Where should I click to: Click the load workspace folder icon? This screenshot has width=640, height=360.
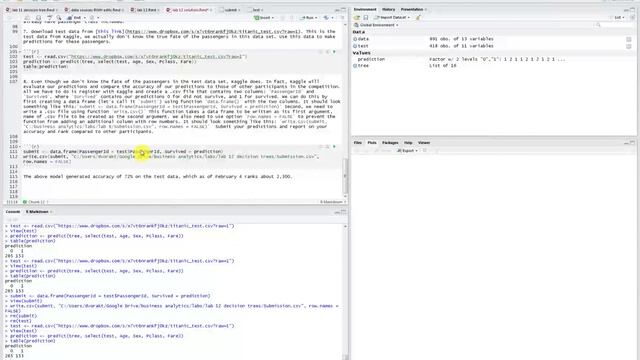(x=357, y=18)
